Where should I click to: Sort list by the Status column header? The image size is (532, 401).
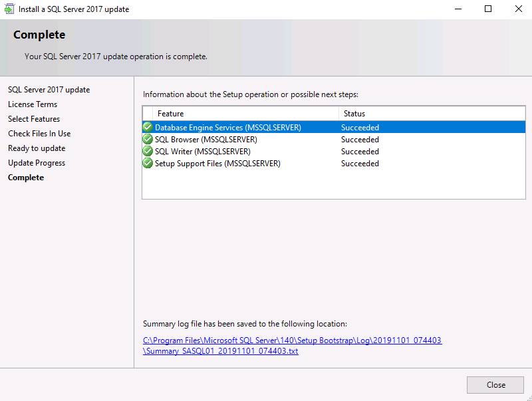point(432,114)
